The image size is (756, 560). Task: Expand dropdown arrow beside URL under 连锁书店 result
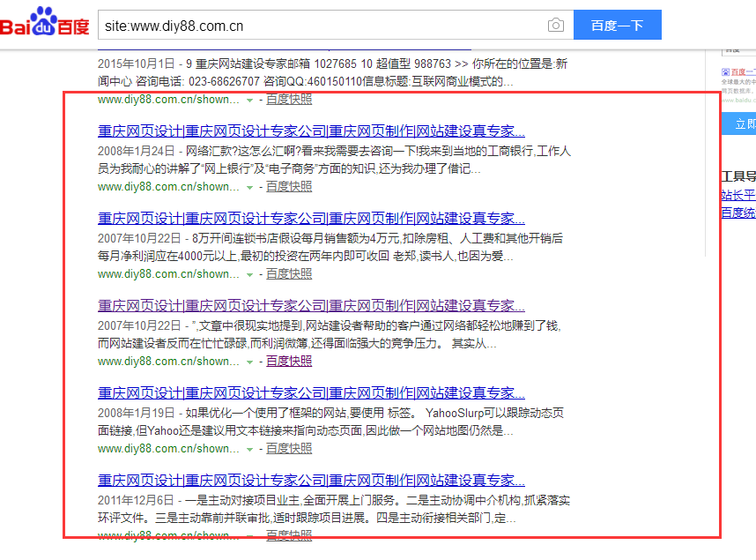(x=249, y=275)
